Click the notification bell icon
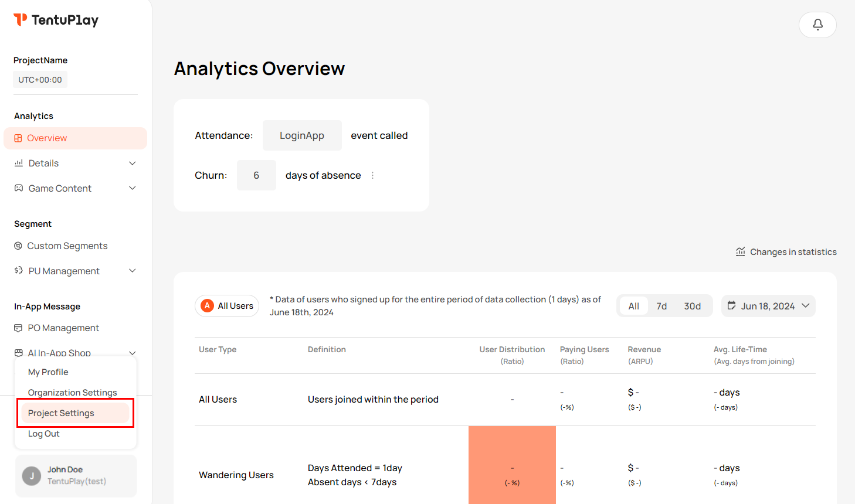 (817, 25)
